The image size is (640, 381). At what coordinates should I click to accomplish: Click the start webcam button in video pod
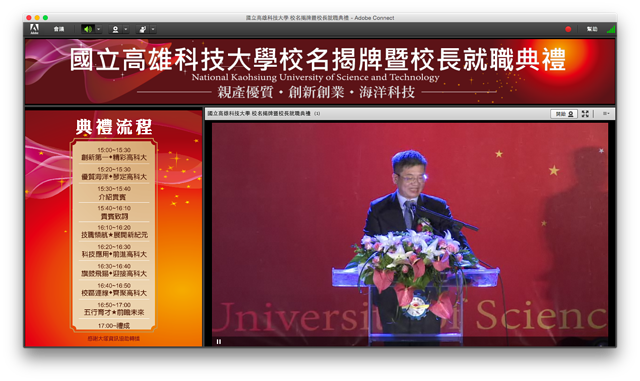point(564,114)
